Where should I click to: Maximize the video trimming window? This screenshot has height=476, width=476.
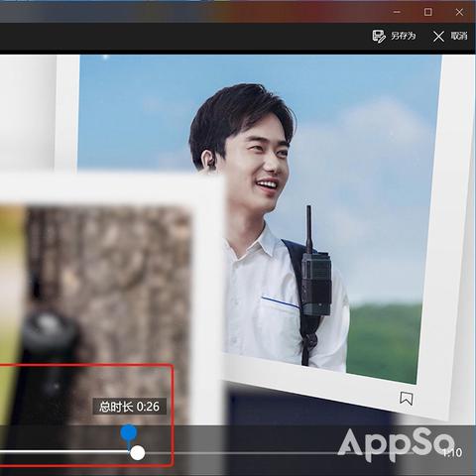[428, 12]
